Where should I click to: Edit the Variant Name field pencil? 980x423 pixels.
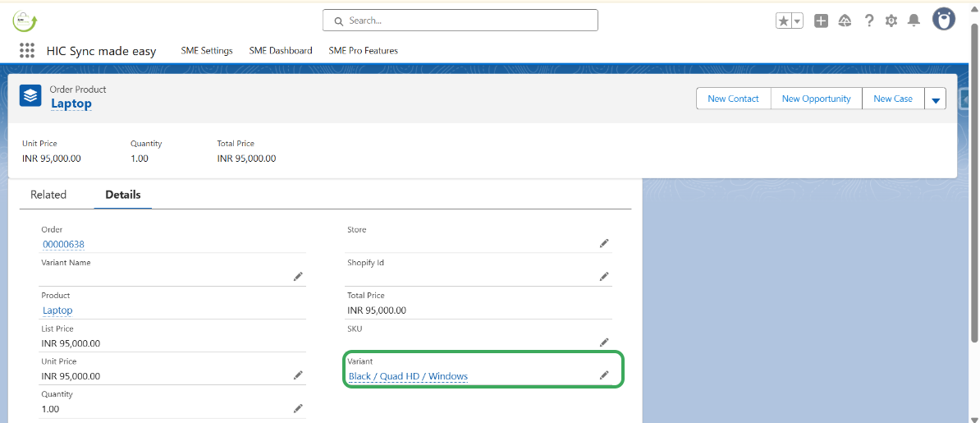298,277
